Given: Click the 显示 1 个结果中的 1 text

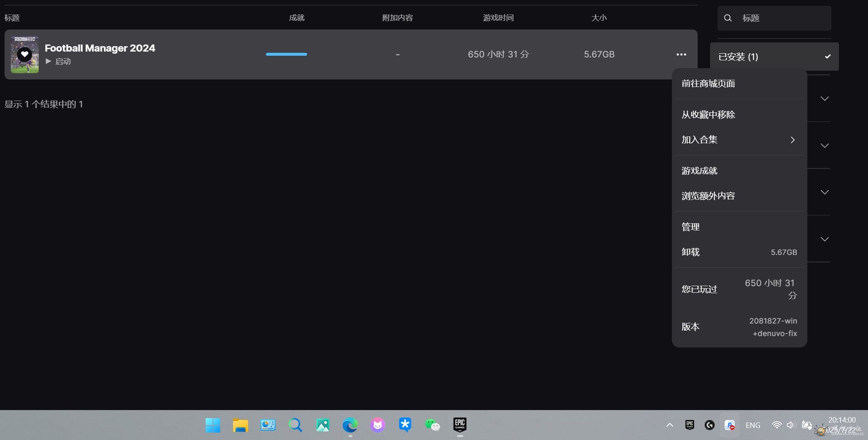Looking at the screenshot, I should tap(44, 104).
